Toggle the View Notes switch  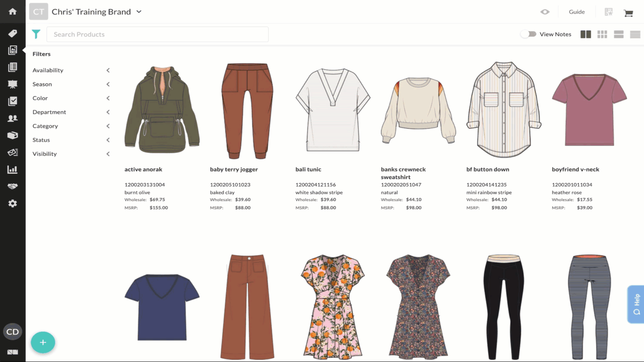528,34
